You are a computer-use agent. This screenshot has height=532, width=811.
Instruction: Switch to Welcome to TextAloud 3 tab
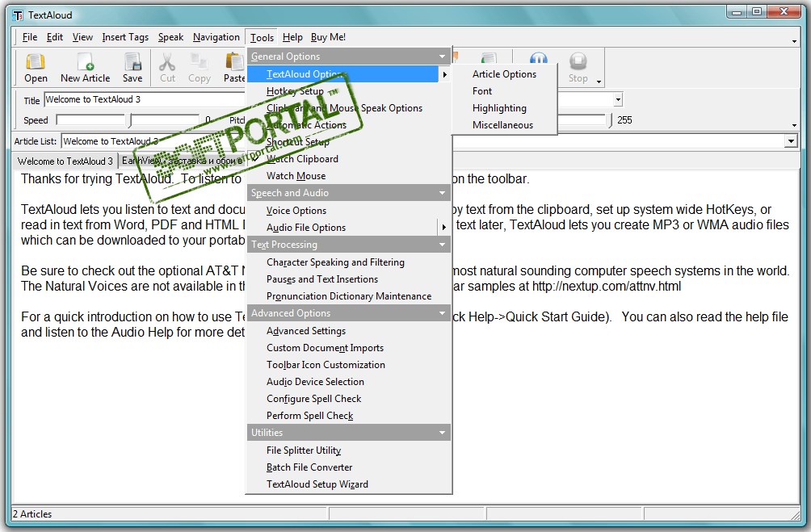65,161
